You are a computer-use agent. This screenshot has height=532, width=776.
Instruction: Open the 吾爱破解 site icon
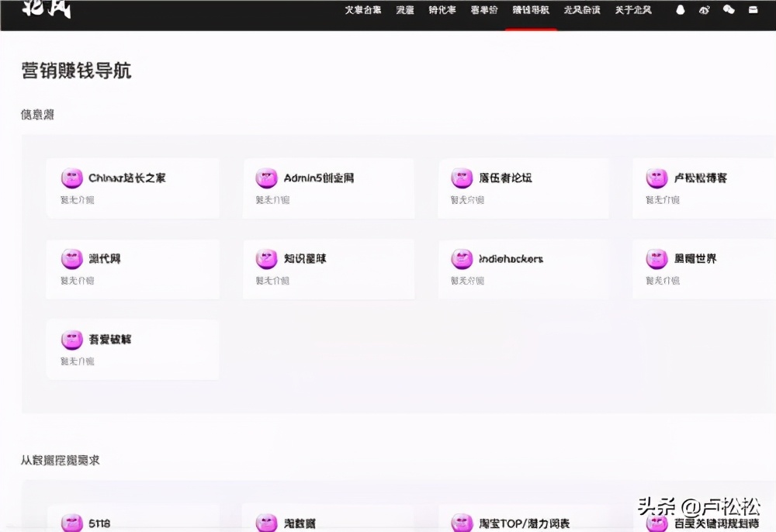(x=72, y=339)
